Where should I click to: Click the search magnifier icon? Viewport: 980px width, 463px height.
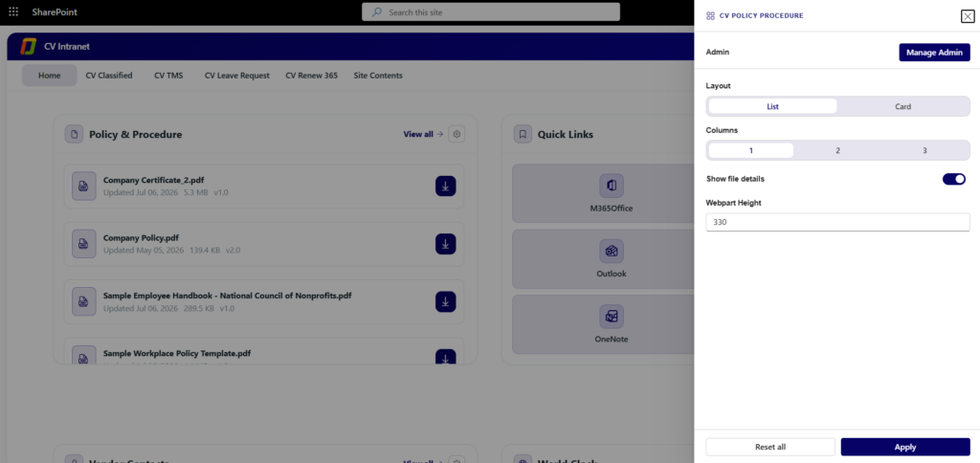[x=377, y=11]
